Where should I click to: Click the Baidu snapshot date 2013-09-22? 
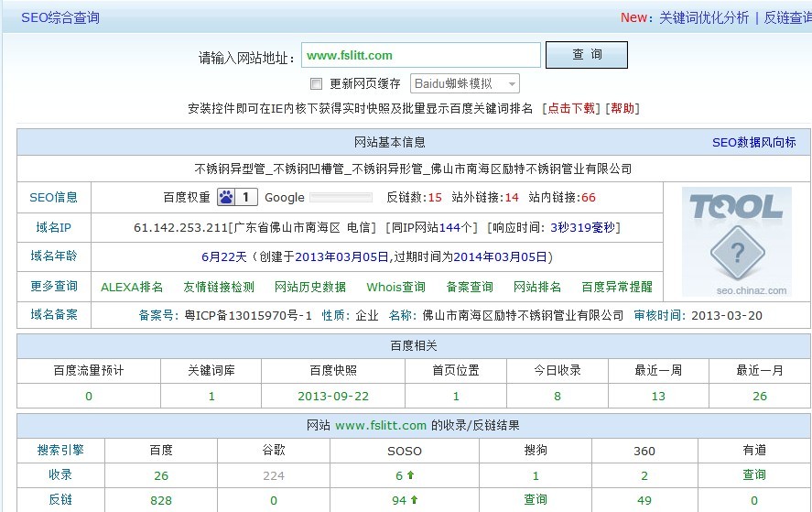point(333,397)
